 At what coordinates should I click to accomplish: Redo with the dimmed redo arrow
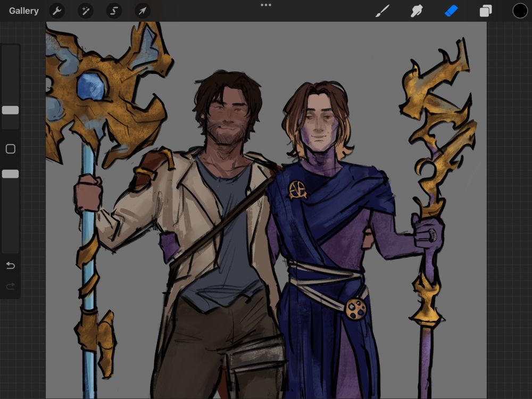[x=11, y=286]
